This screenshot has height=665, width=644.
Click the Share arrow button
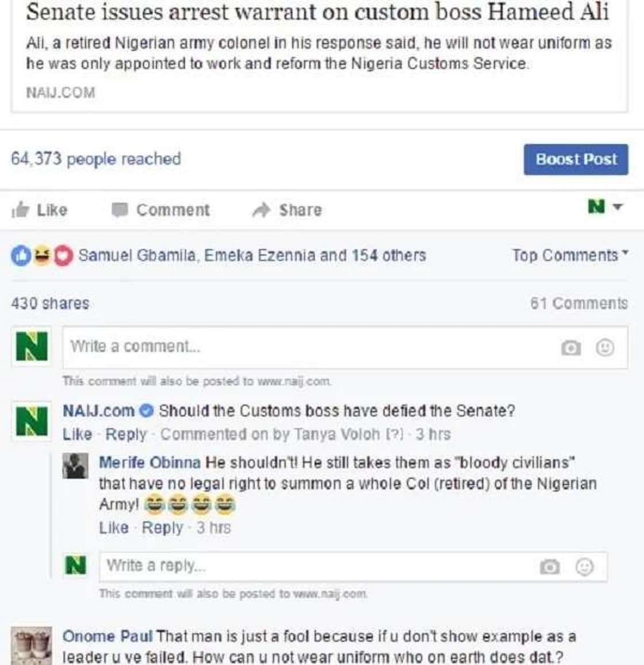point(287,210)
